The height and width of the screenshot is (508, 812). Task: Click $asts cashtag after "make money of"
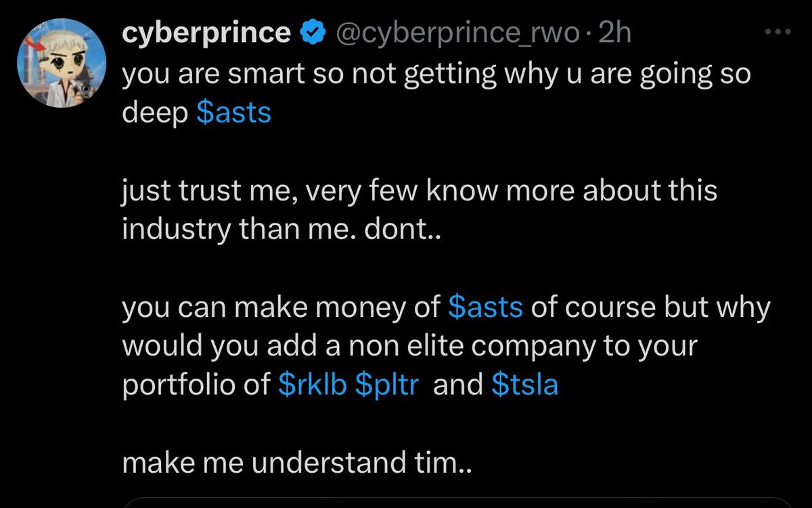click(x=486, y=307)
